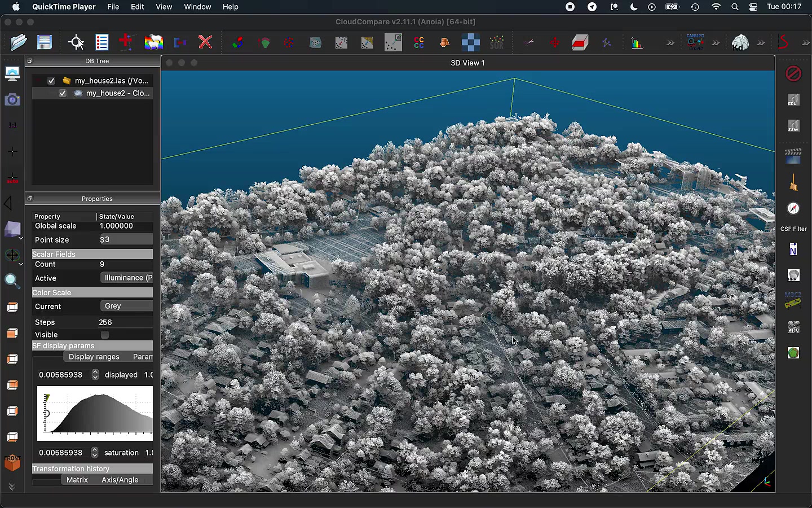Open the histogram chart tool

pos(637,42)
